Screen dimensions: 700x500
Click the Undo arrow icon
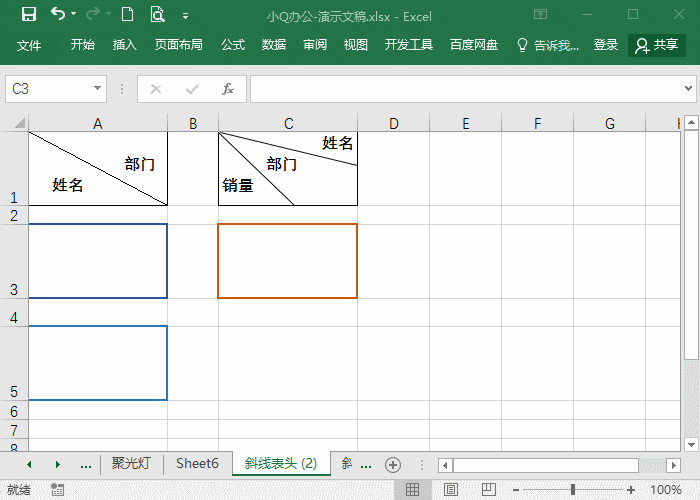(58, 14)
